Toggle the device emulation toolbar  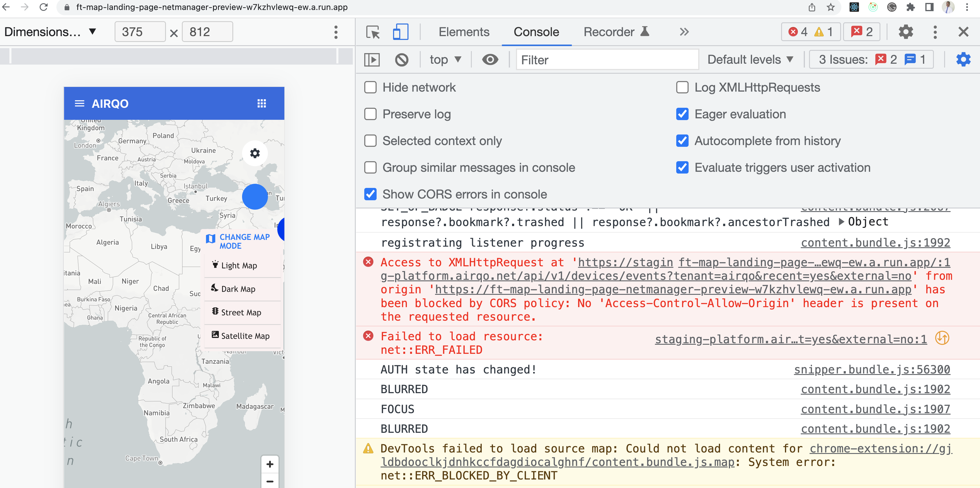[400, 32]
